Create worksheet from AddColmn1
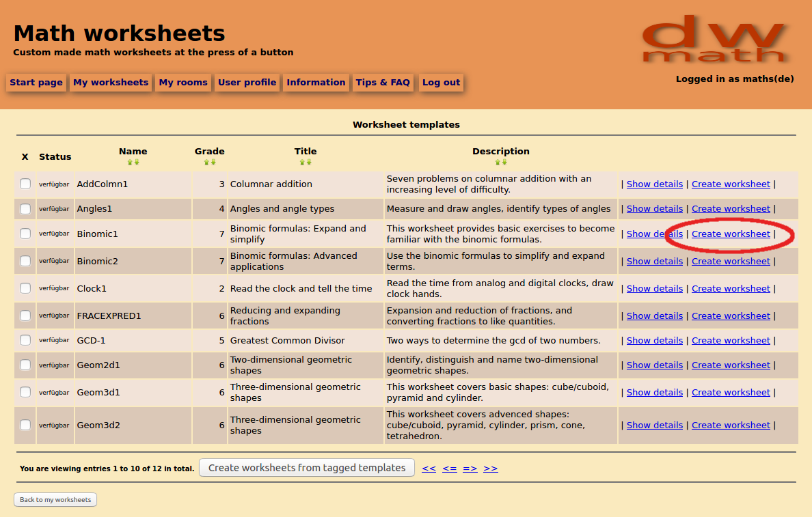This screenshot has height=517, width=812. [731, 184]
